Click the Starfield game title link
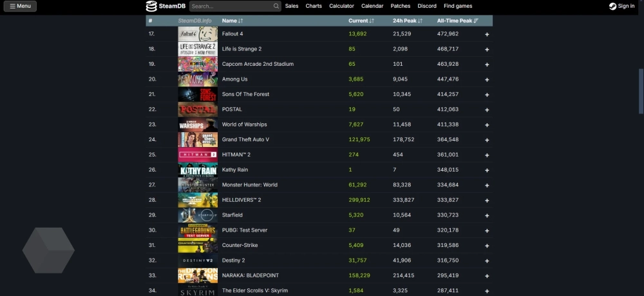 [232, 215]
